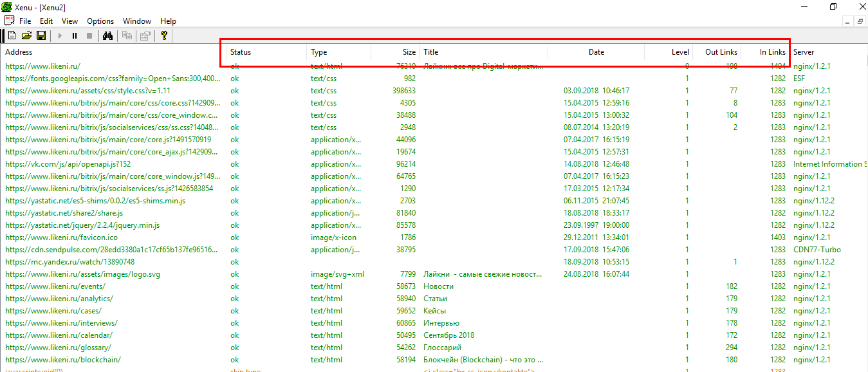Sort rows by the Date column
868x372 pixels.
[x=596, y=52]
